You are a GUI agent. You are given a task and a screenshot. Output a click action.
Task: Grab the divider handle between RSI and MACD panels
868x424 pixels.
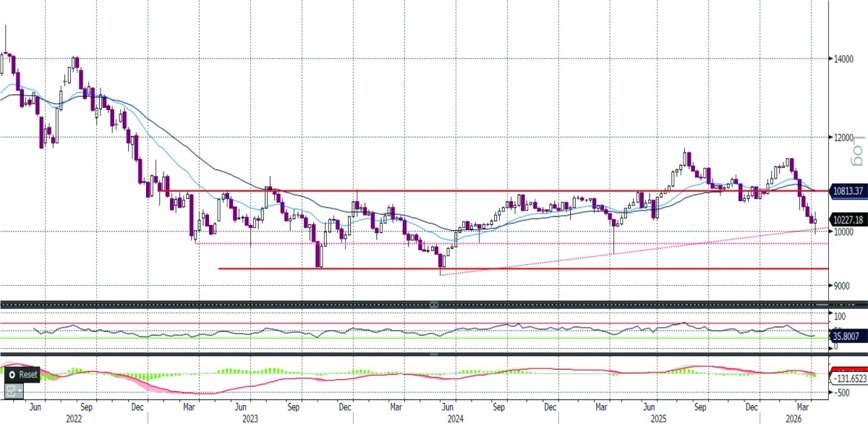tap(433, 355)
